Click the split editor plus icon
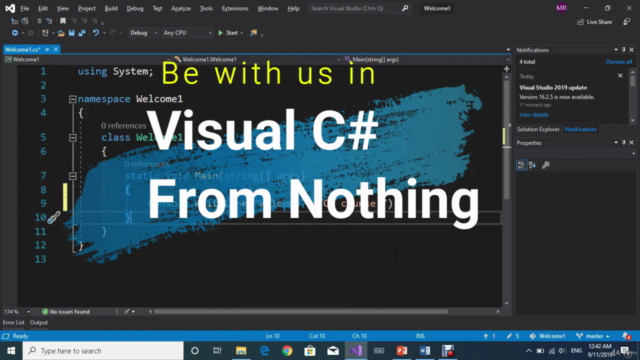The image size is (640, 360). point(507,69)
